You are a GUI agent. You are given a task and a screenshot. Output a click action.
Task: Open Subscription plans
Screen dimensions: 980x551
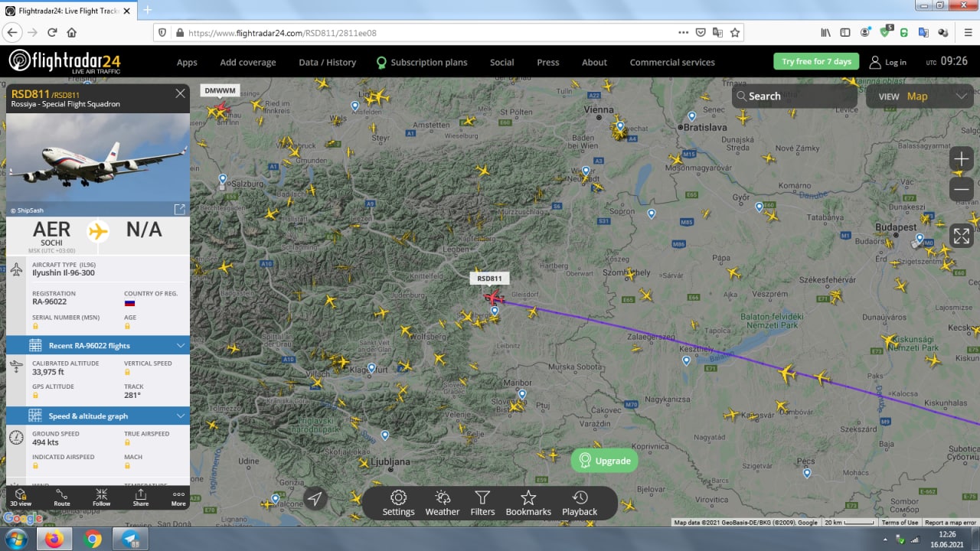point(422,63)
